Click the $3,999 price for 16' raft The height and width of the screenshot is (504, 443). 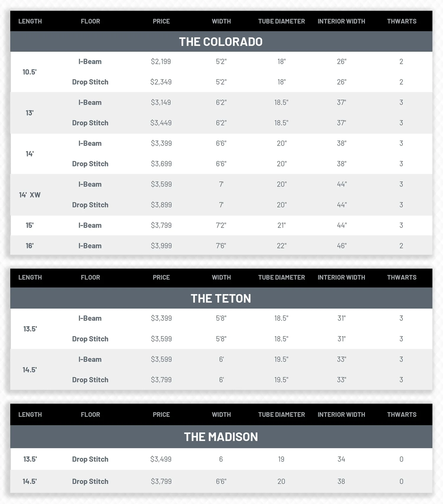[161, 246]
